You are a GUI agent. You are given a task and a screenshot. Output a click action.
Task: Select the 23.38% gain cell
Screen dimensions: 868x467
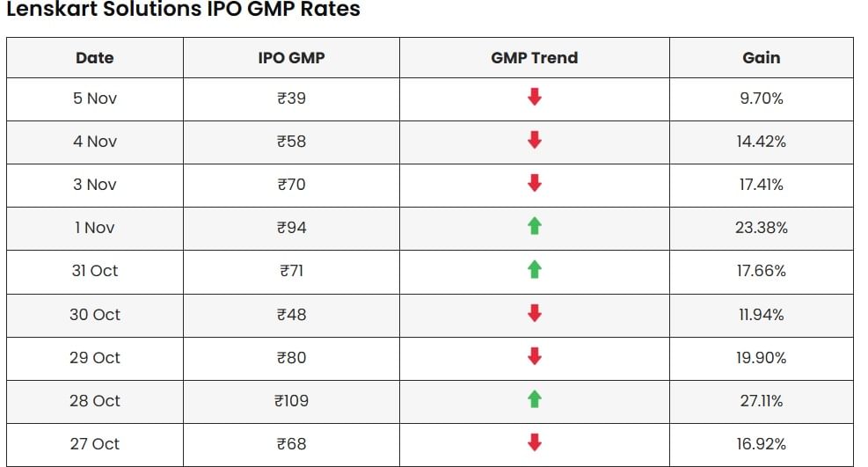click(x=761, y=227)
